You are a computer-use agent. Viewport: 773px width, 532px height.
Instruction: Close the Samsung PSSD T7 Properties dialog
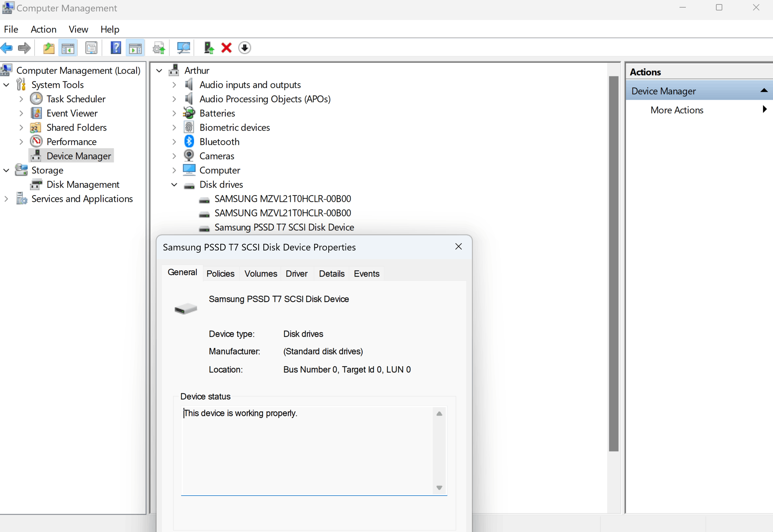pyautogui.click(x=458, y=246)
